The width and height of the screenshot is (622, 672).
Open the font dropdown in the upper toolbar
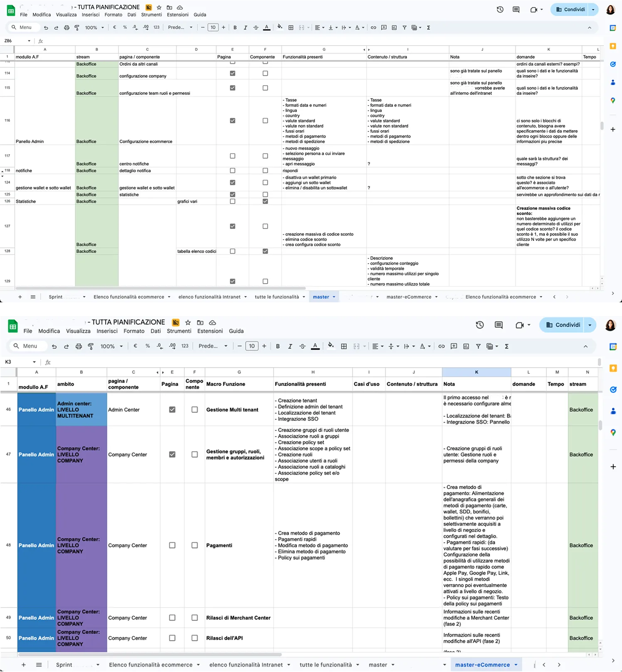(x=180, y=28)
